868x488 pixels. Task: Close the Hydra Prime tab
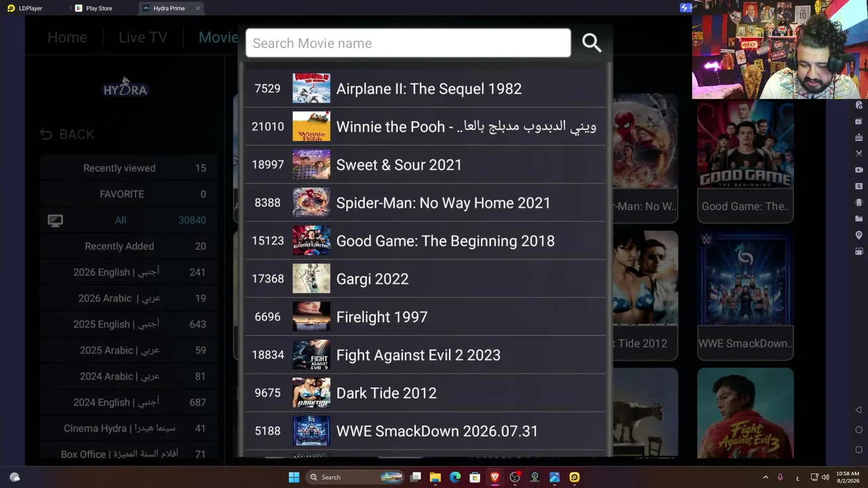click(197, 8)
